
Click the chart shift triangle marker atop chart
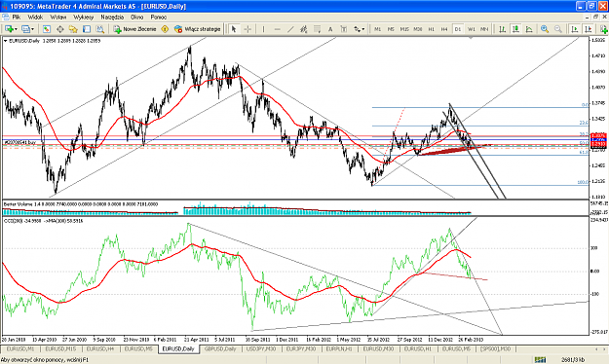(x=471, y=38)
